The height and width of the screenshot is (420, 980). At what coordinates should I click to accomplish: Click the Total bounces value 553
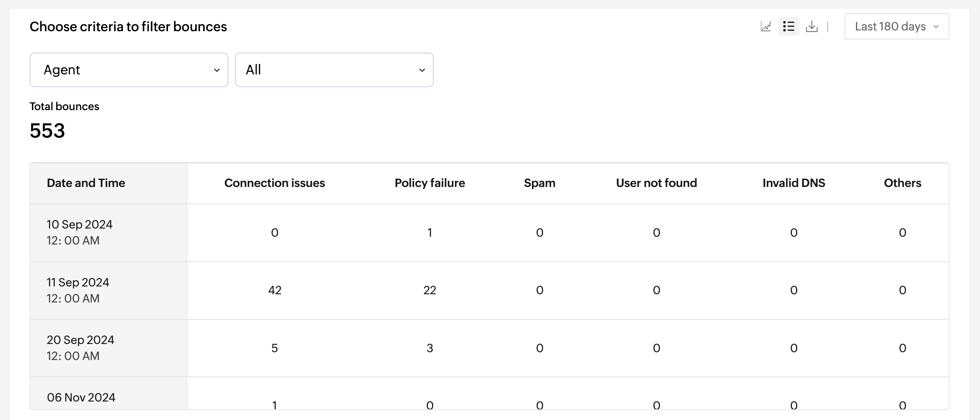click(x=47, y=131)
